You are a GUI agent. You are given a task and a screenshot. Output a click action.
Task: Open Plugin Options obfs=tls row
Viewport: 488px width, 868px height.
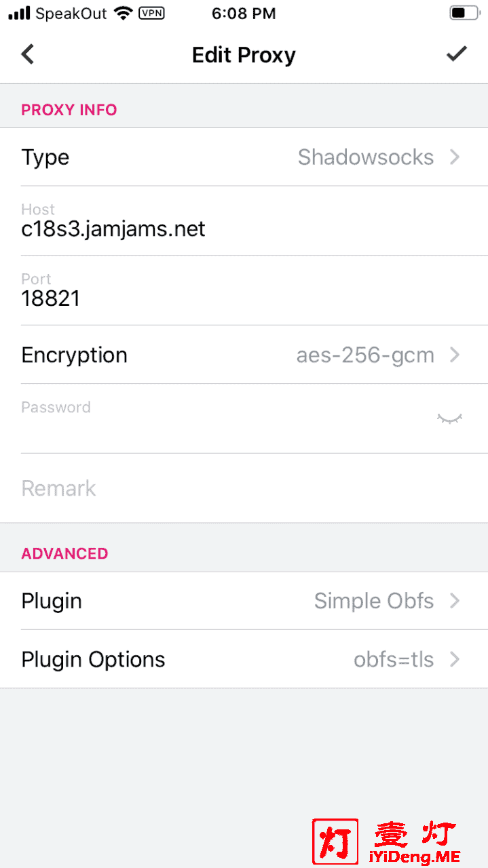244,659
